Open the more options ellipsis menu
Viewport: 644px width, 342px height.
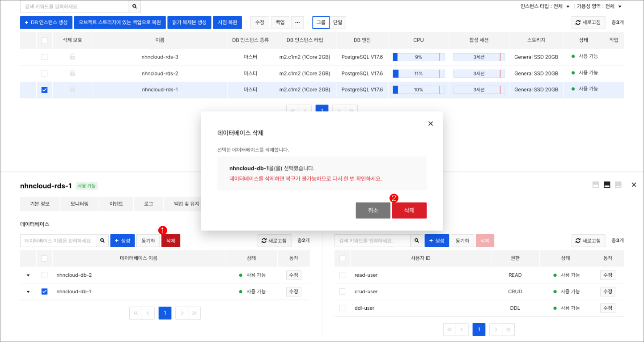[297, 22]
